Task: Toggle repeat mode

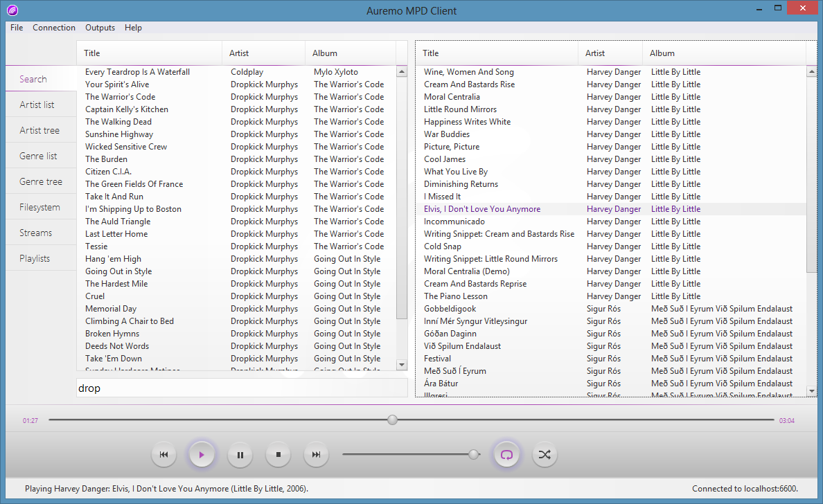Action: click(x=506, y=455)
